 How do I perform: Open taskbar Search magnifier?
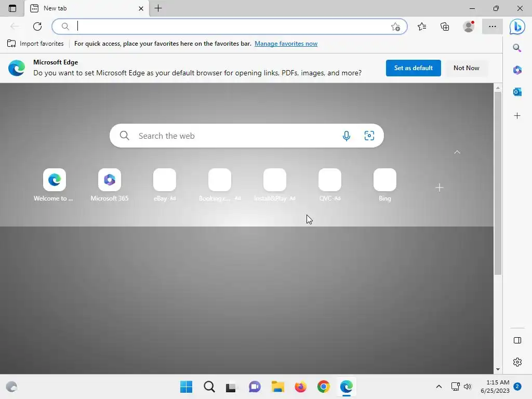coord(209,387)
